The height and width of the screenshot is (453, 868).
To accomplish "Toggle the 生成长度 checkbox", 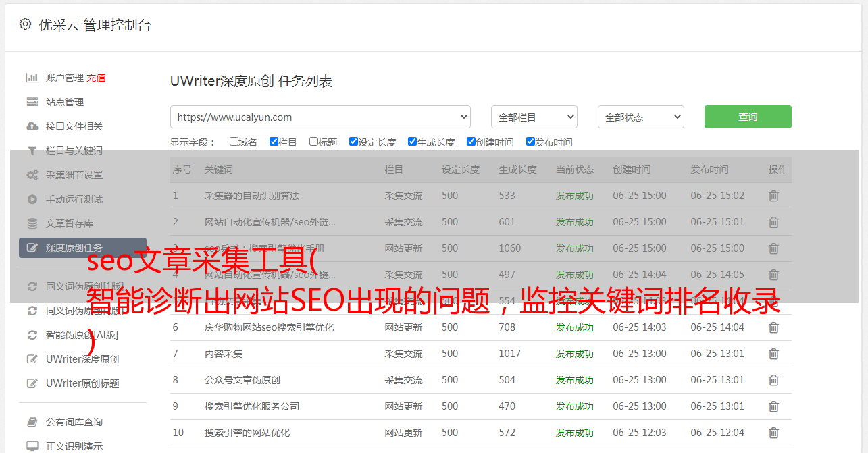I will tap(412, 142).
